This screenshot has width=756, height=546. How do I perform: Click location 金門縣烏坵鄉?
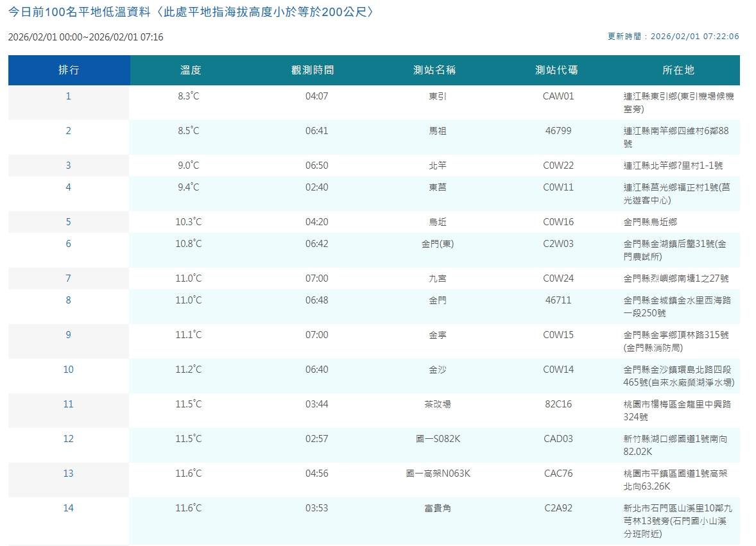[650, 222]
